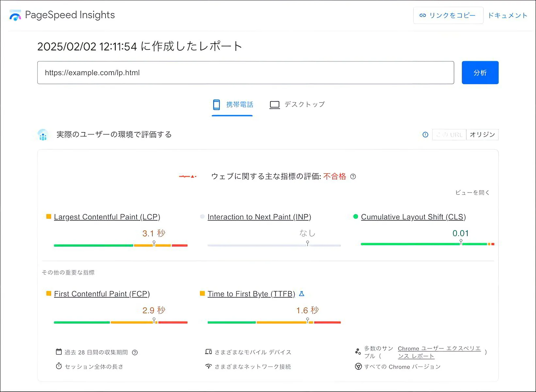
Task: Click the info icon beside このURL toggle
Action: coord(425,135)
